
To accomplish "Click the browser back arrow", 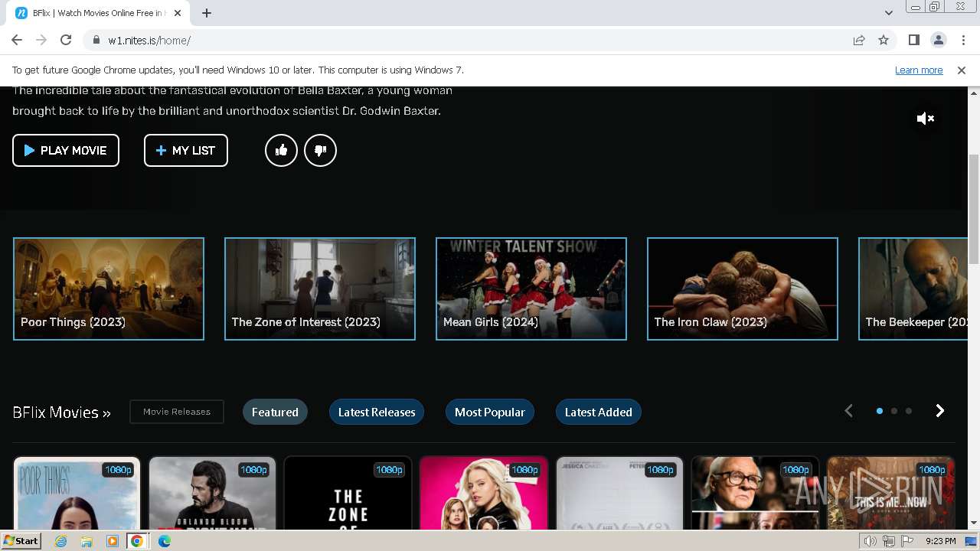I will [x=17, y=40].
